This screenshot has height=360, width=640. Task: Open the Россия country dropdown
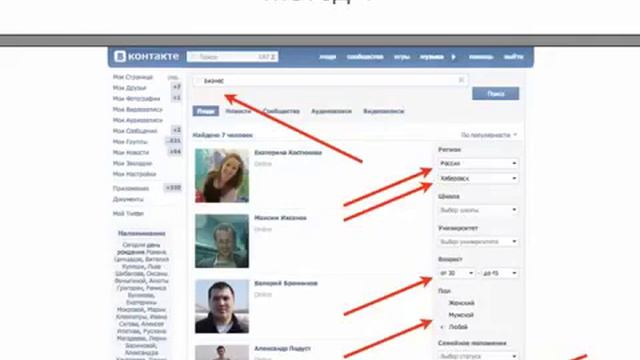(478, 163)
